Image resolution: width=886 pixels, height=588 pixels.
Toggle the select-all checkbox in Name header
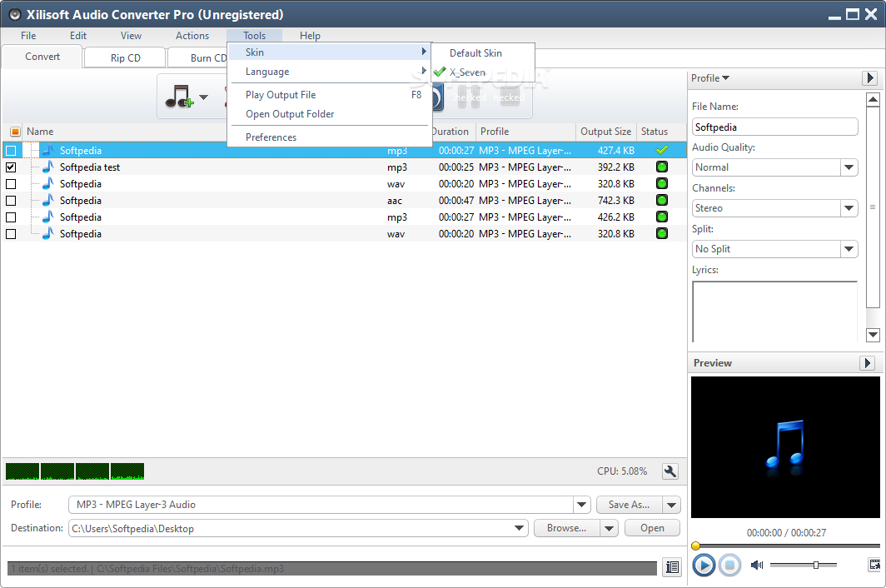(x=15, y=132)
